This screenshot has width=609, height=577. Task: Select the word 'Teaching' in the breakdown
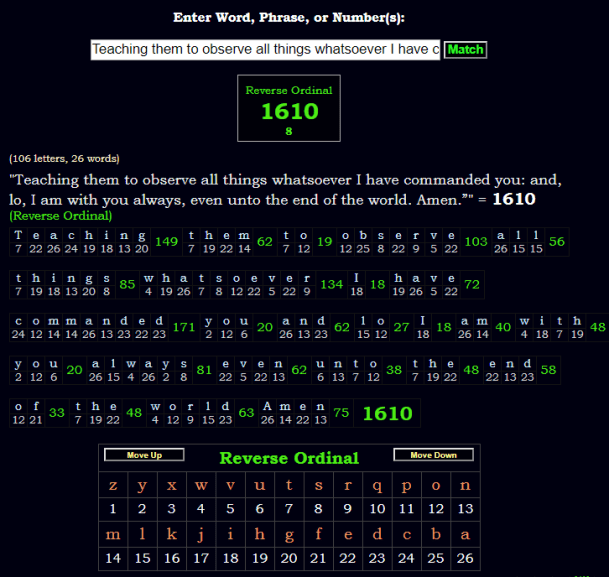[80, 241]
